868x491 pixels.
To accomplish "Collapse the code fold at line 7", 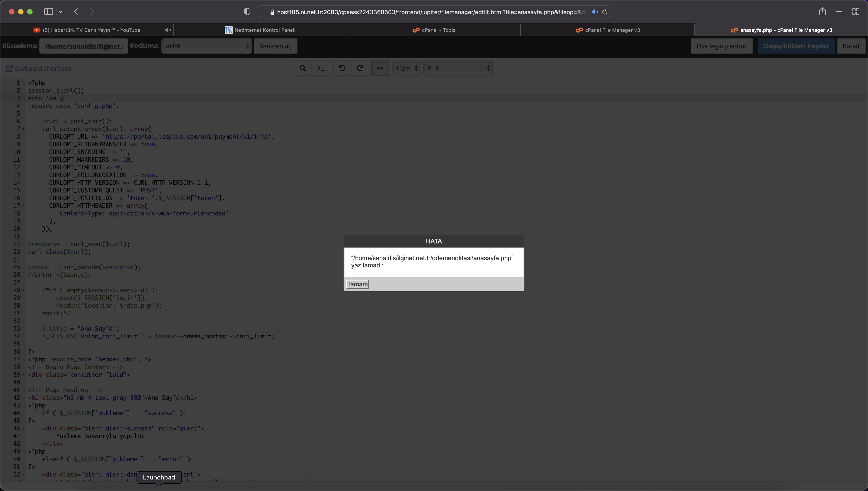I will [23, 129].
